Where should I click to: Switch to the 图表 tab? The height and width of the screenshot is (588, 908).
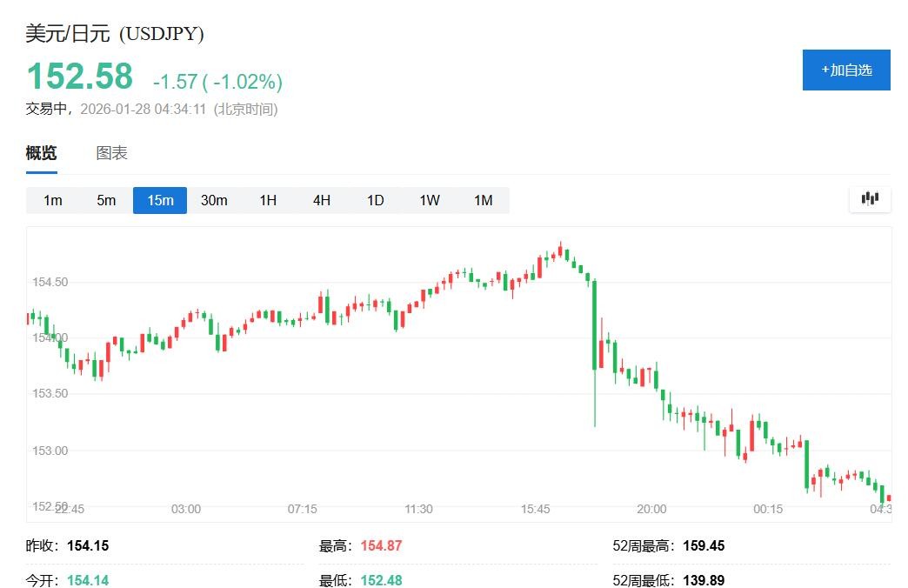pos(111,153)
